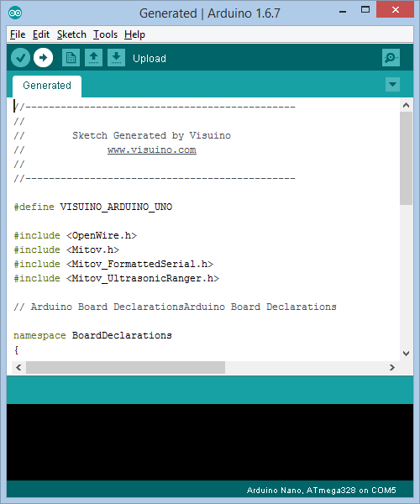Screen dimensions: 420x504
Task: Click the Arduino logo in title bar
Action: point(15,13)
